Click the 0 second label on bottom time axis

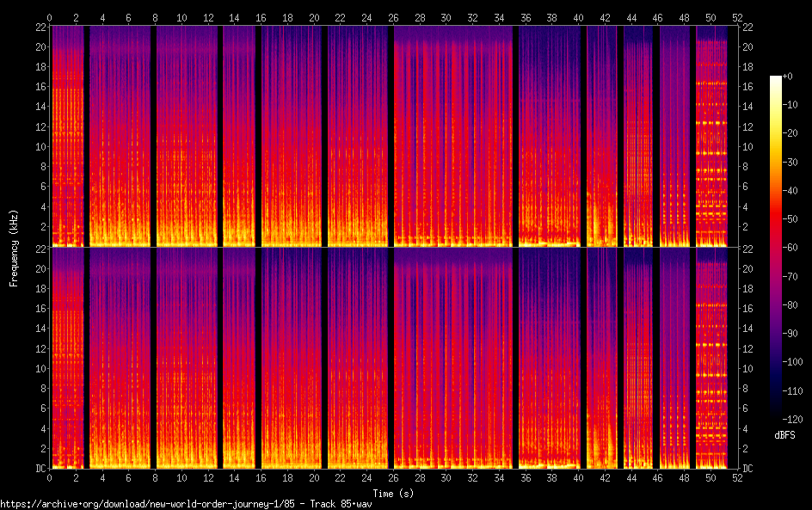50,477
